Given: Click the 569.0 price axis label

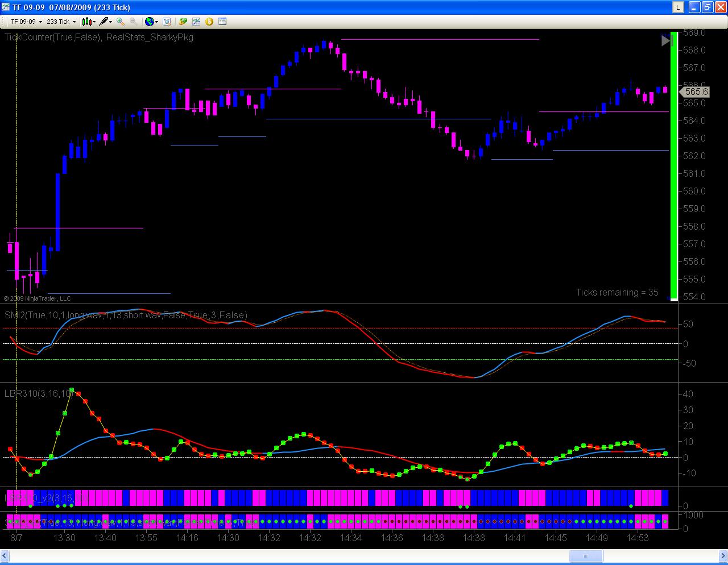Looking at the screenshot, I should 694,32.
